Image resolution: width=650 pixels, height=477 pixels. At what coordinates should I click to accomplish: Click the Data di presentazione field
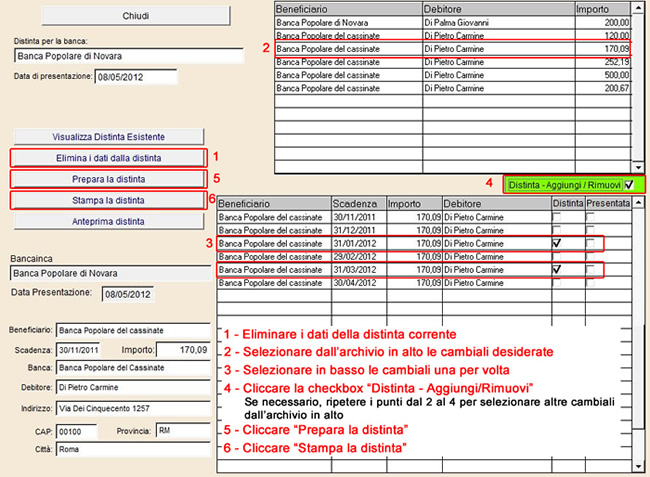pos(136,77)
